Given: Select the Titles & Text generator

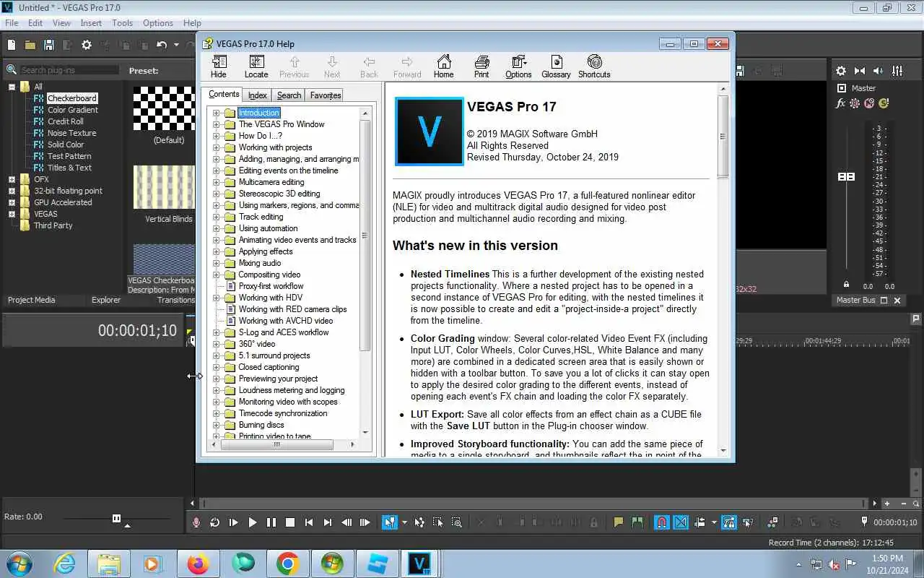Looking at the screenshot, I should tap(69, 168).
